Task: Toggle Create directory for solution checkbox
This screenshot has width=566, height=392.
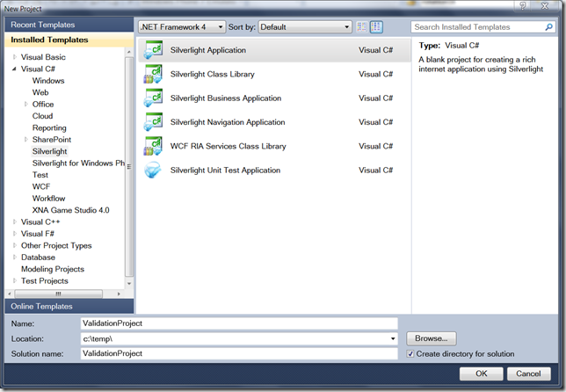Action: coord(410,353)
